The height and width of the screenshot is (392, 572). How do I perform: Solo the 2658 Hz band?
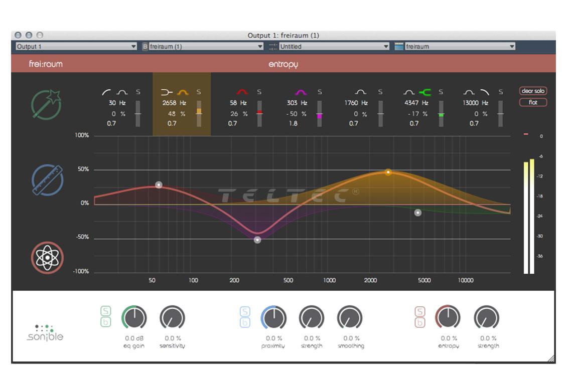[199, 92]
